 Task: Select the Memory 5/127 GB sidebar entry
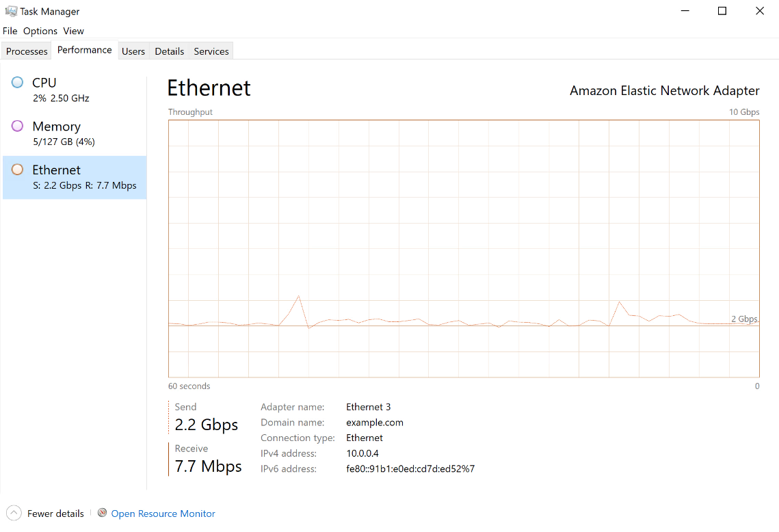75,133
